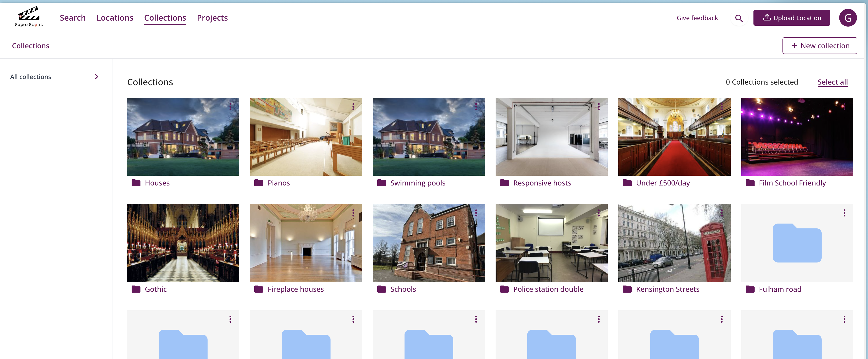This screenshot has width=868, height=359.
Task: Open three-dot menu on Film School Friendly
Action: (845, 107)
